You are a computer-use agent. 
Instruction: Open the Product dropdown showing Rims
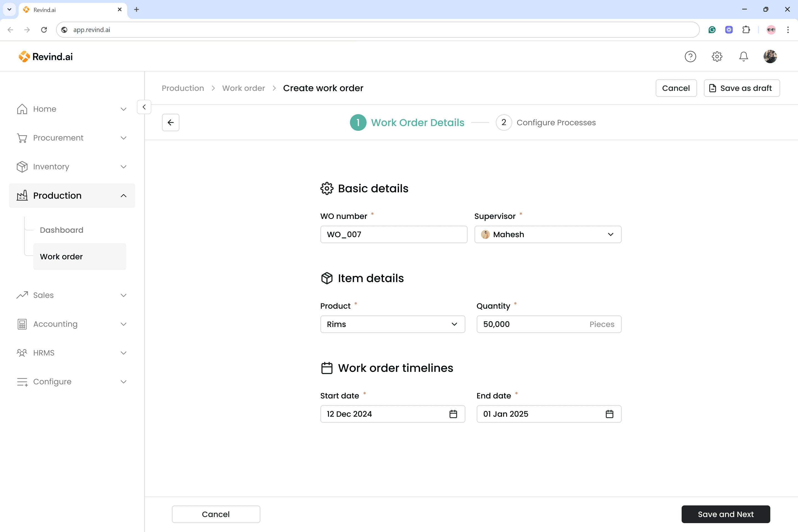393,324
